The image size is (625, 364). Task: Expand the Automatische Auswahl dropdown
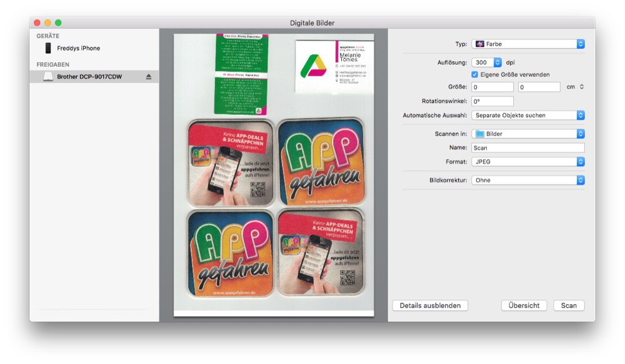click(x=527, y=116)
